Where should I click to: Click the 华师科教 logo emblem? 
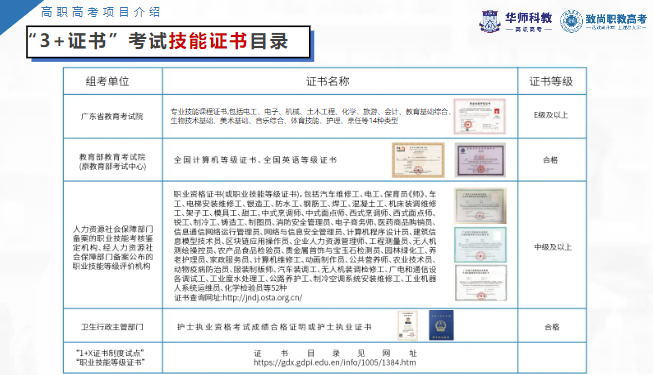[490, 22]
